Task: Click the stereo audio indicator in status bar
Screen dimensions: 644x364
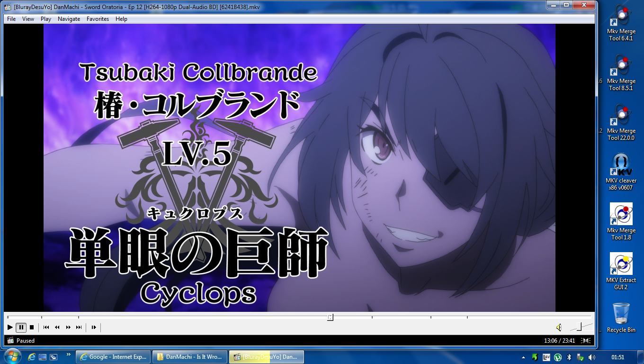Action: pos(587,340)
